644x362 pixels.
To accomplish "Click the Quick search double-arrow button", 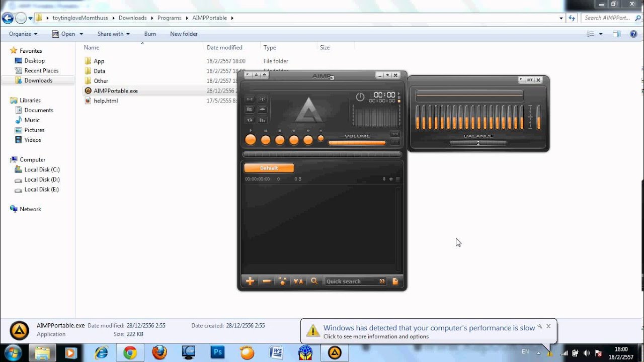I will [382, 282].
